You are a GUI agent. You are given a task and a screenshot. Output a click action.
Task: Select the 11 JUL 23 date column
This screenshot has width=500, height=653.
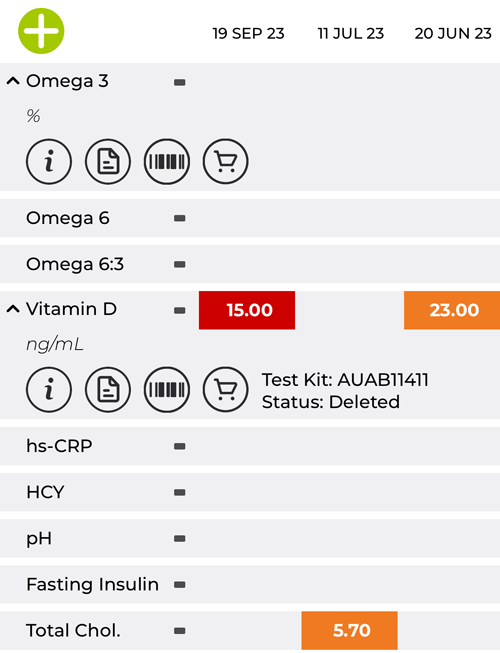[351, 33]
